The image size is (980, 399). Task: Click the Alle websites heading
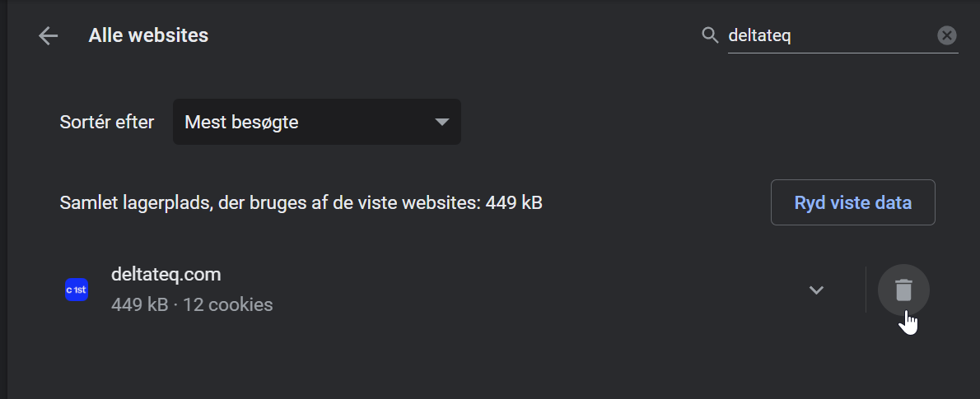click(148, 35)
